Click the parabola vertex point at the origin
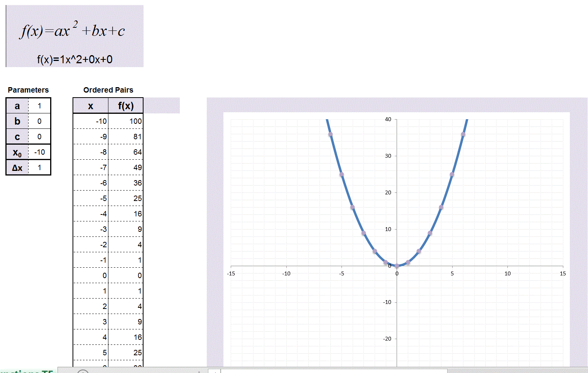Viewport: 588px width, 373px height. click(x=397, y=266)
